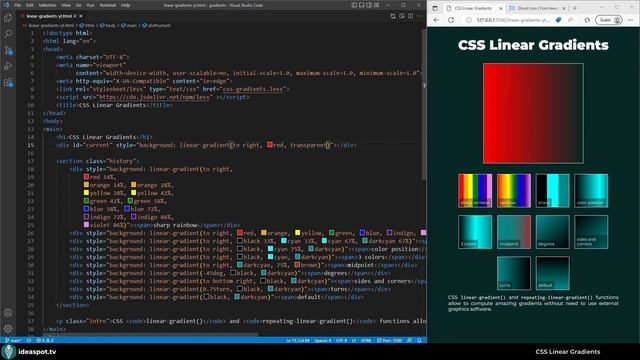Screen dimensions: 640x360
Task: Open the Go menu
Action: pos(79,5)
